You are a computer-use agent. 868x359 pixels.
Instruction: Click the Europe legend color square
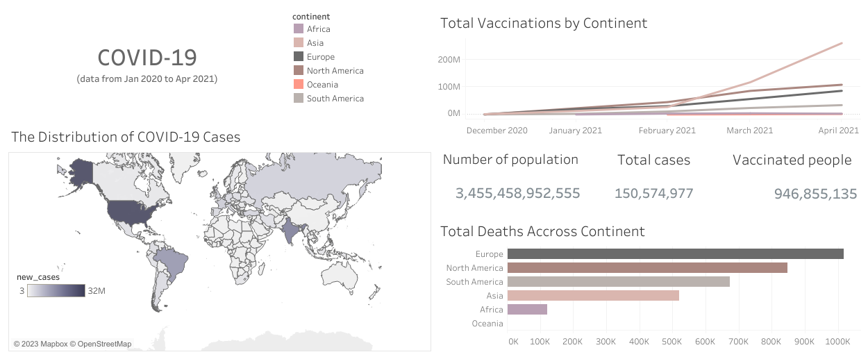pos(299,57)
